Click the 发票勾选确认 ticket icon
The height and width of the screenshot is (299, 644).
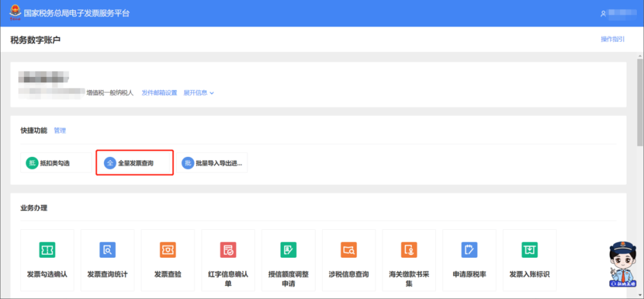[47, 249]
